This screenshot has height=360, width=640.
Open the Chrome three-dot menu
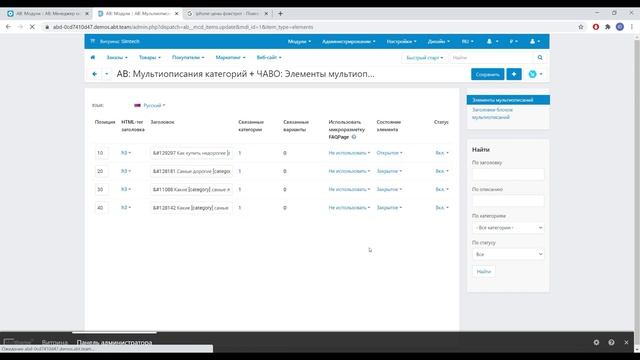[631, 27]
